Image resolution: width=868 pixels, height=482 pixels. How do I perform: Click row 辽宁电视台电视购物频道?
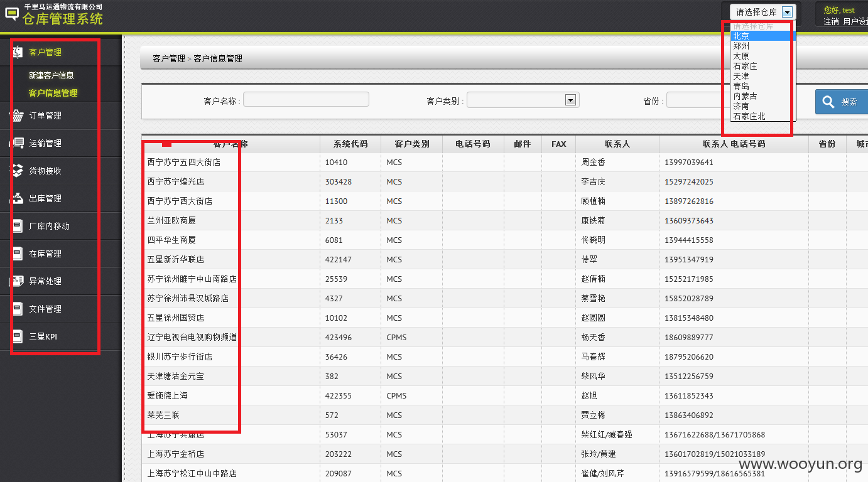pos(505,337)
